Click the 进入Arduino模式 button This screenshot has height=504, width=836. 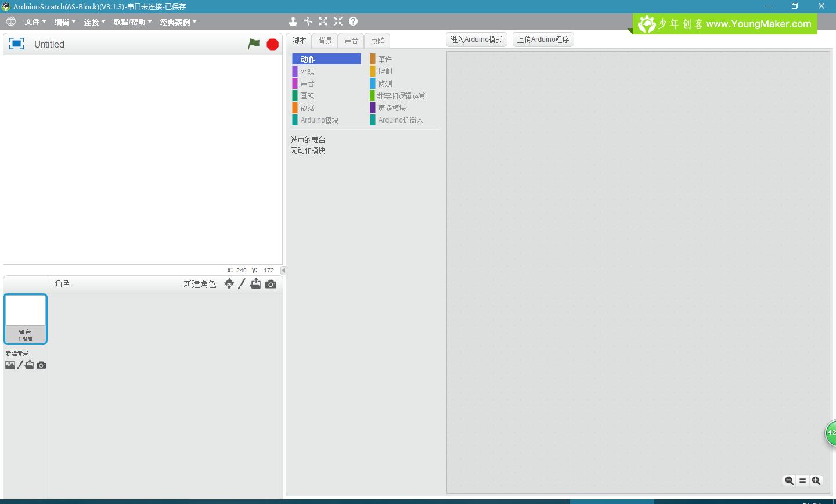476,39
